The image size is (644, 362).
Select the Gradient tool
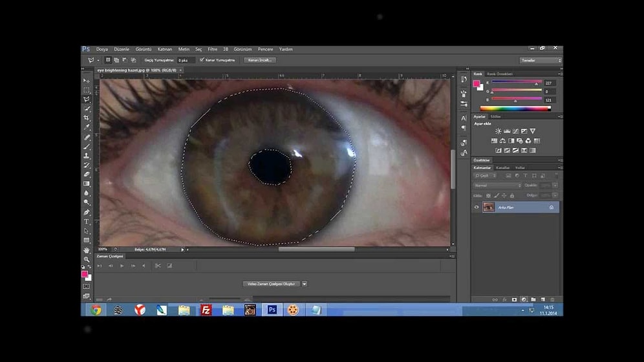86,184
